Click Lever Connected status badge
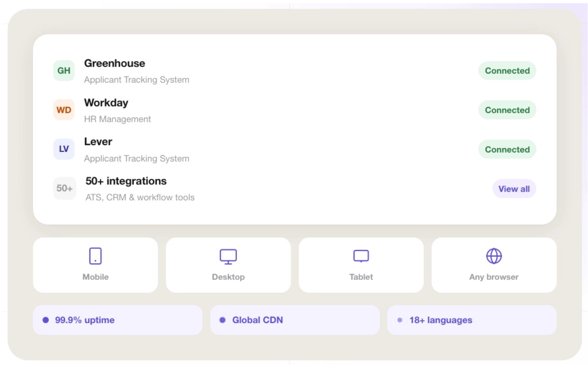The image size is (588, 366). point(507,150)
